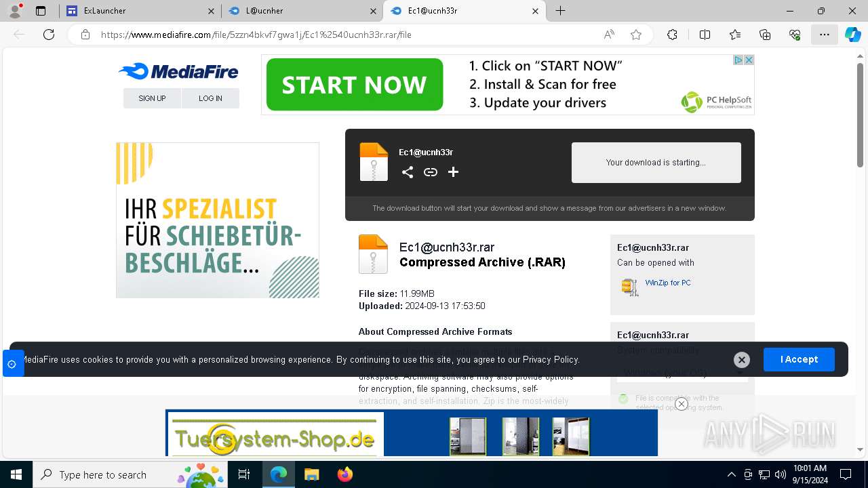Accept cookies with I Accept button

click(x=799, y=359)
